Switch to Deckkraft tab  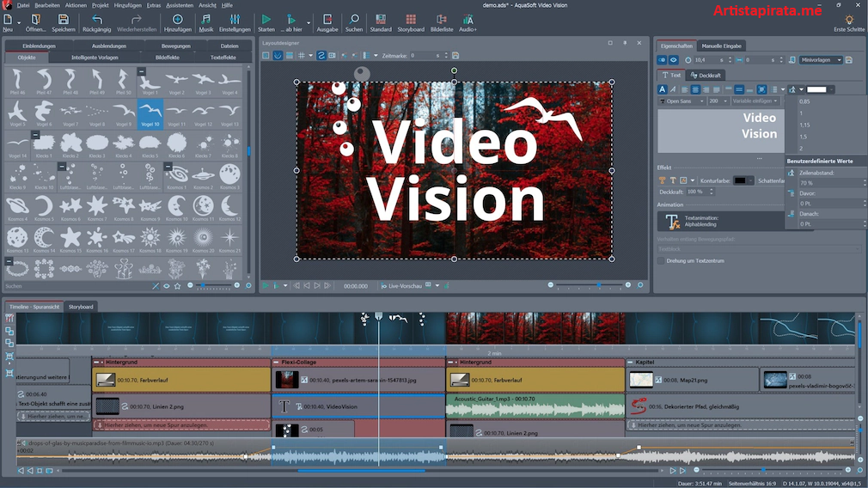[706, 76]
